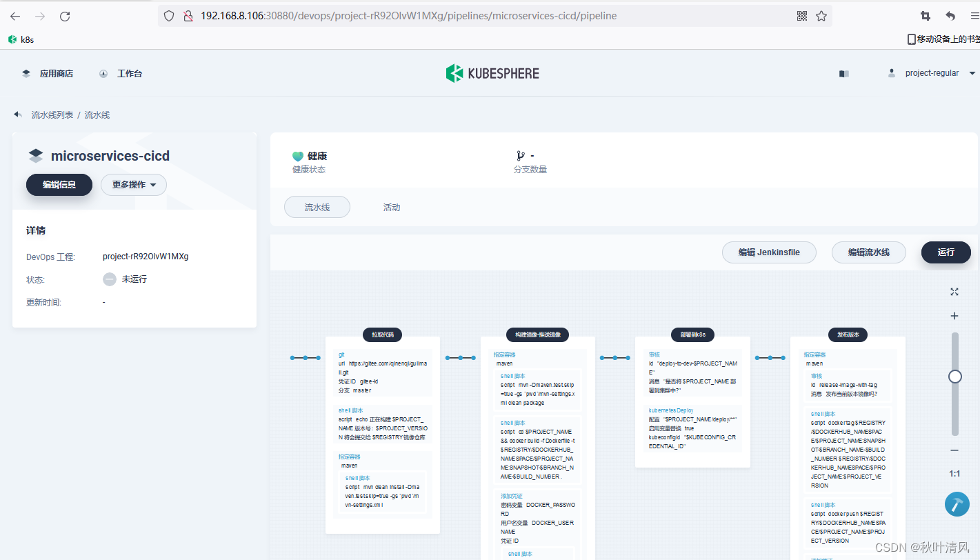
Task: Click the 编辑流水线 button
Action: point(868,252)
